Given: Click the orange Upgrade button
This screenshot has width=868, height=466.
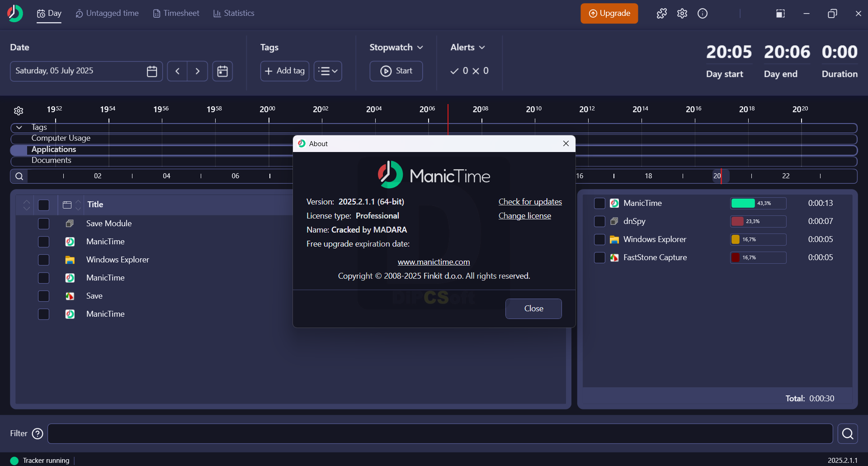Looking at the screenshot, I should (609, 14).
